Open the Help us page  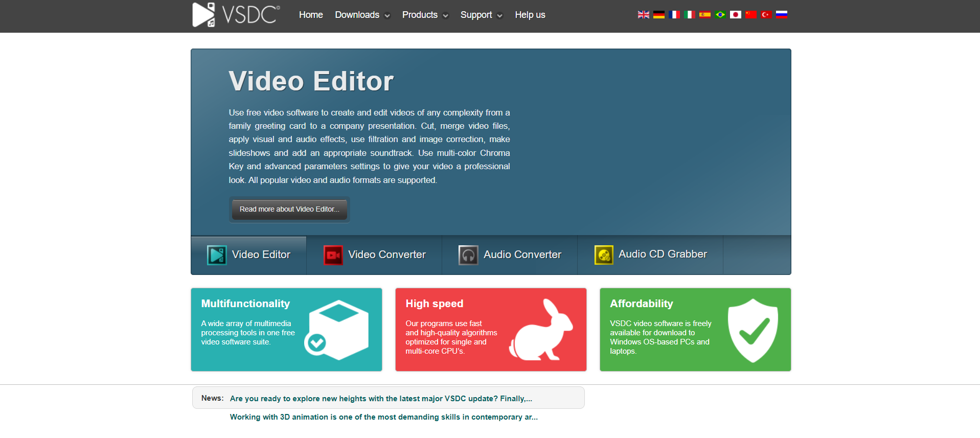[530, 15]
